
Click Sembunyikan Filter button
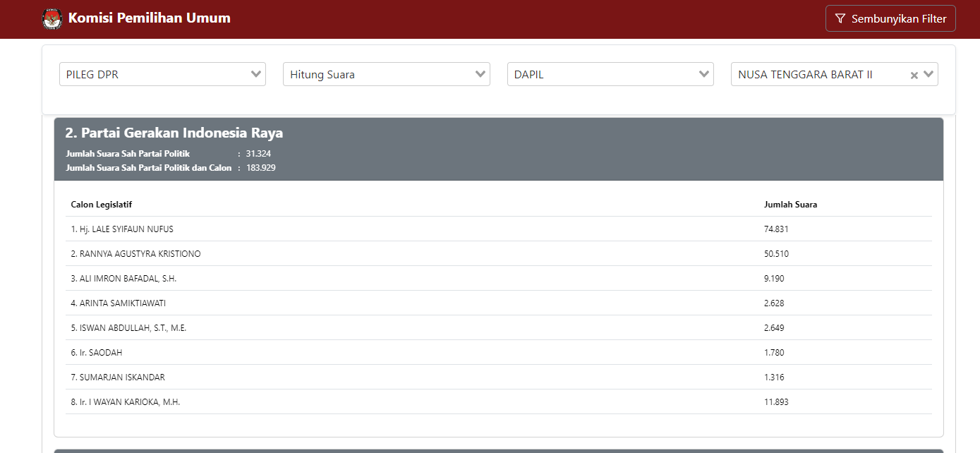tap(890, 19)
